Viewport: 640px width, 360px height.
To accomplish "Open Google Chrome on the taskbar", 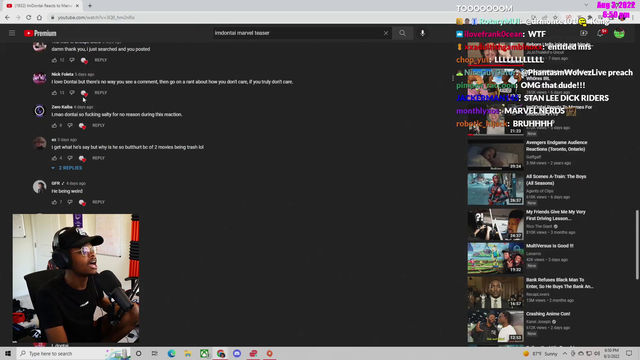I will pos(221,353).
